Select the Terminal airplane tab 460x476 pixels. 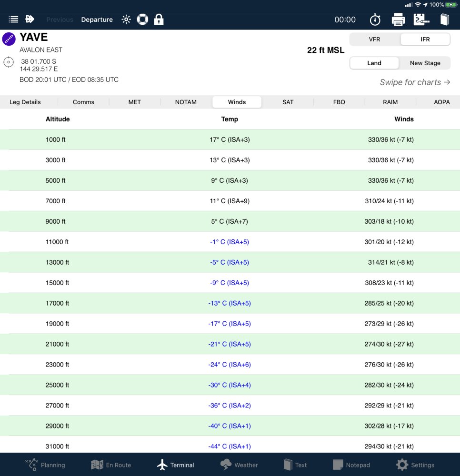pyautogui.click(x=176, y=465)
